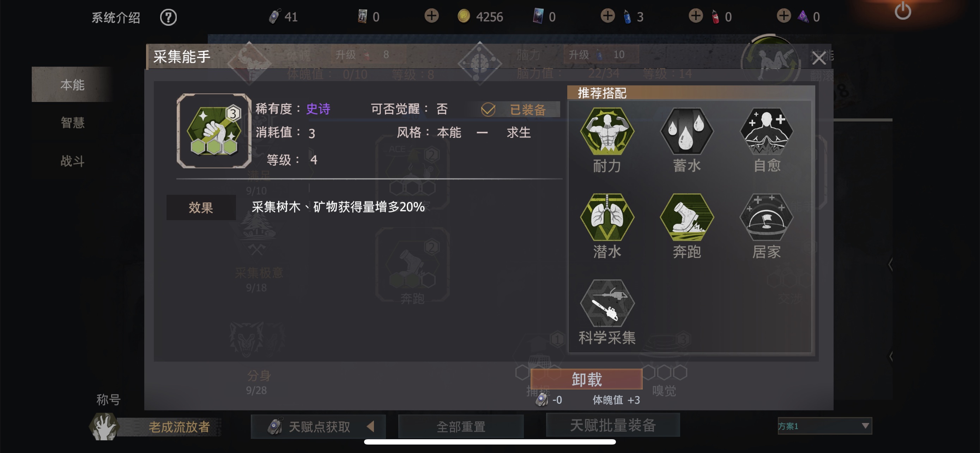The image size is (980, 453).
Task: Open the 系统介绍 question mark help
Action: (168, 17)
